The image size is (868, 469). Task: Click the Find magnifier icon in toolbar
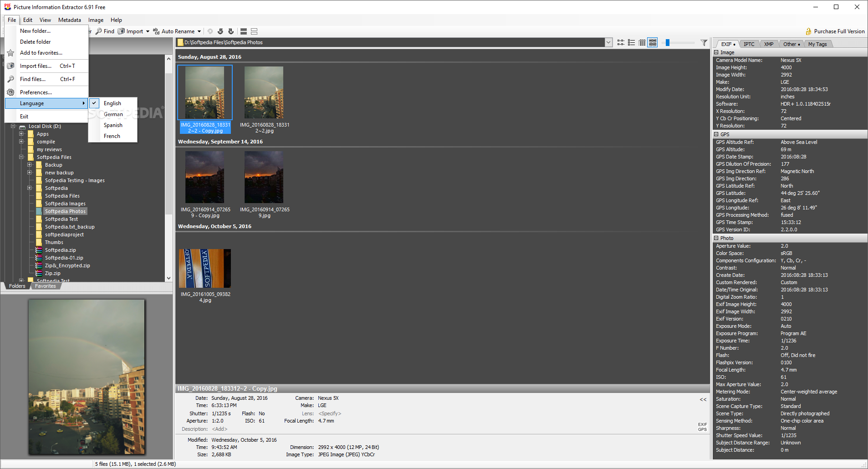tap(98, 31)
